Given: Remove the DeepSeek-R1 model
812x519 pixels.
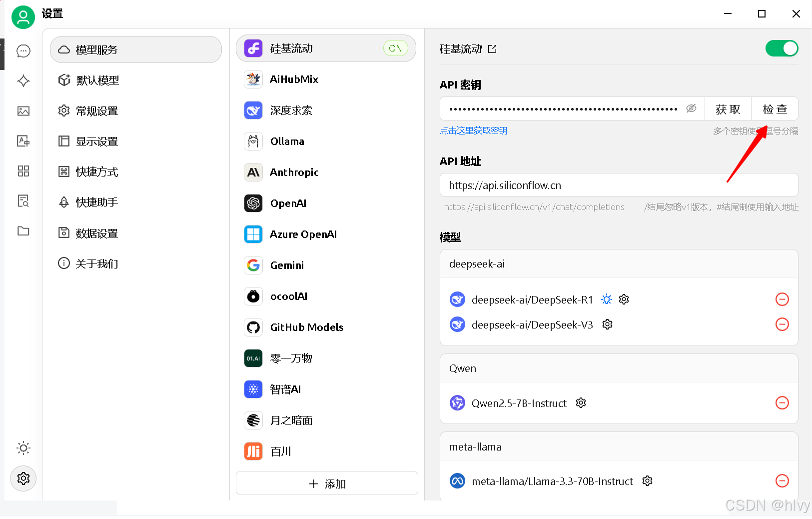Looking at the screenshot, I should point(782,299).
